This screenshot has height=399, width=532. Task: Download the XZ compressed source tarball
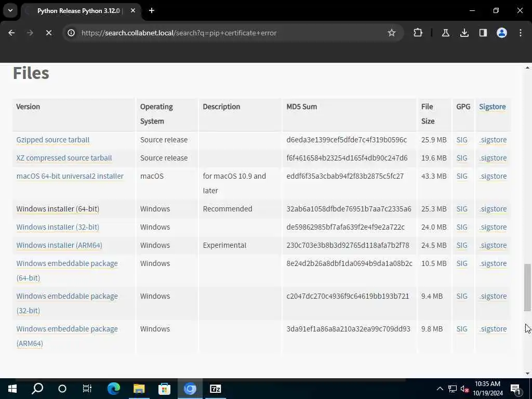[64, 158]
